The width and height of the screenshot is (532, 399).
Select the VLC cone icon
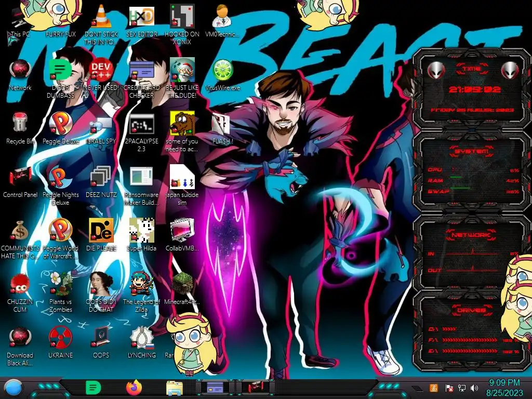pyautogui.click(x=101, y=17)
